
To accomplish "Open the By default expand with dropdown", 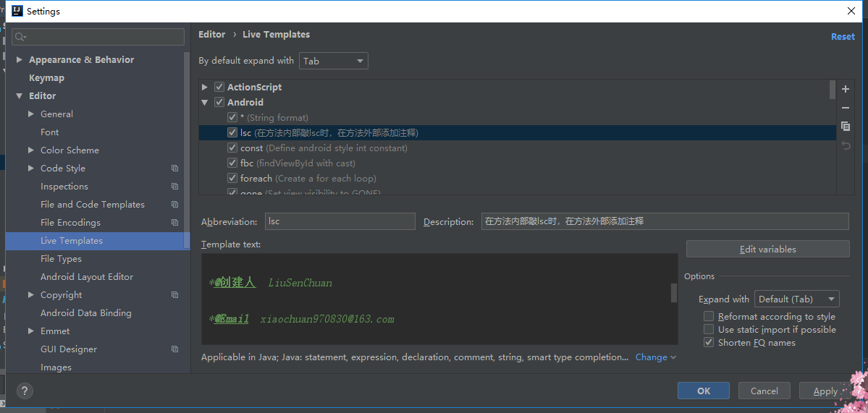I will pyautogui.click(x=333, y=61).
